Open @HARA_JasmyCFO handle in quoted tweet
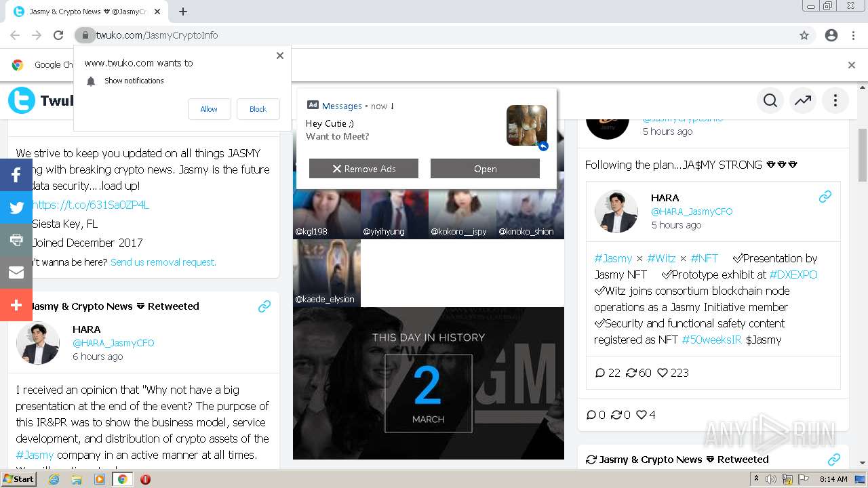The image size is (868, 488). pos(692,211)
